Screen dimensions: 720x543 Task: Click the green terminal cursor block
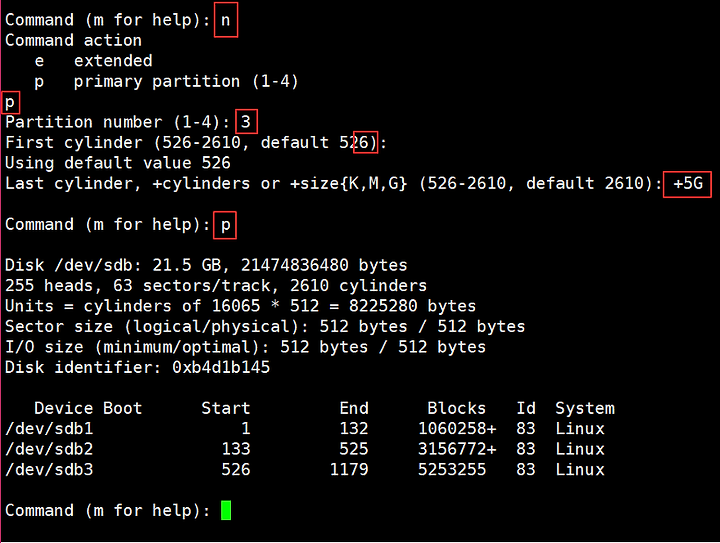pos(226,510)
